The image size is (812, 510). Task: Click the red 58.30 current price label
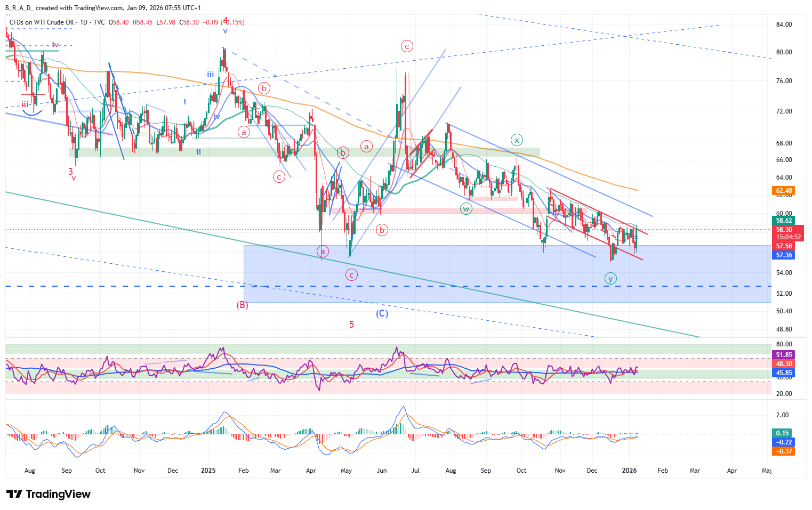pyautogui.click(x=784, y=230)
